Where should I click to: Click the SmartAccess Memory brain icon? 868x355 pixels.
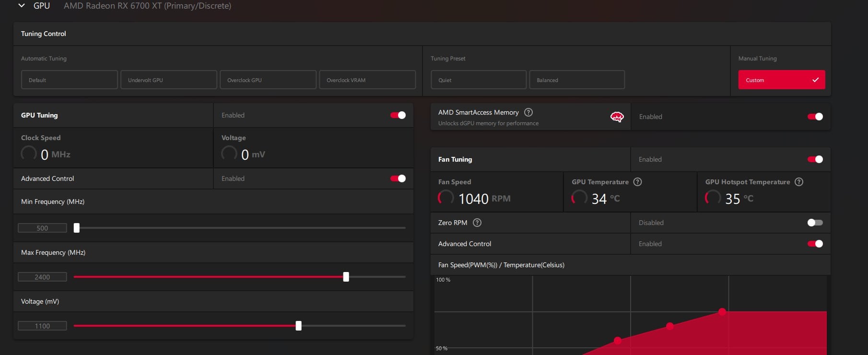[617, 117]
